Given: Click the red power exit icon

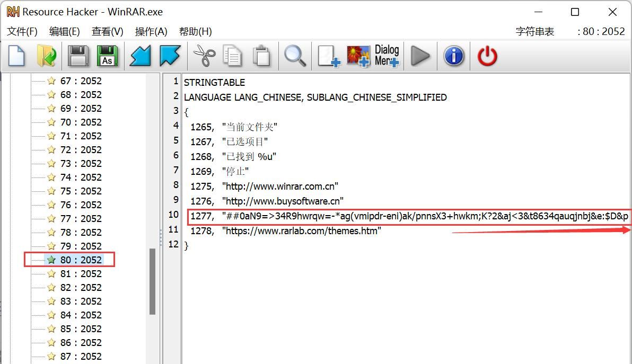Looking at the screenshot, I should 487,56.
